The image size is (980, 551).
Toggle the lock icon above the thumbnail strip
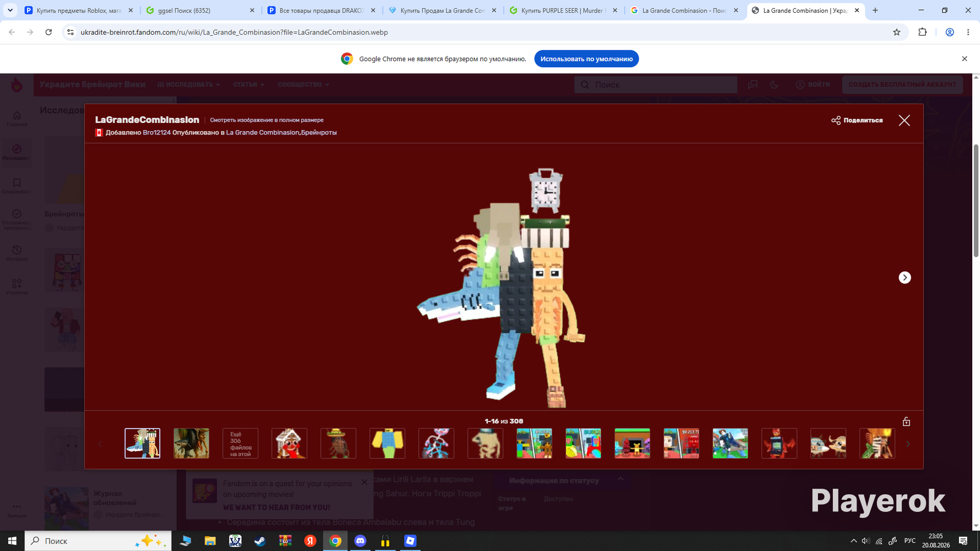coord(906,422)
